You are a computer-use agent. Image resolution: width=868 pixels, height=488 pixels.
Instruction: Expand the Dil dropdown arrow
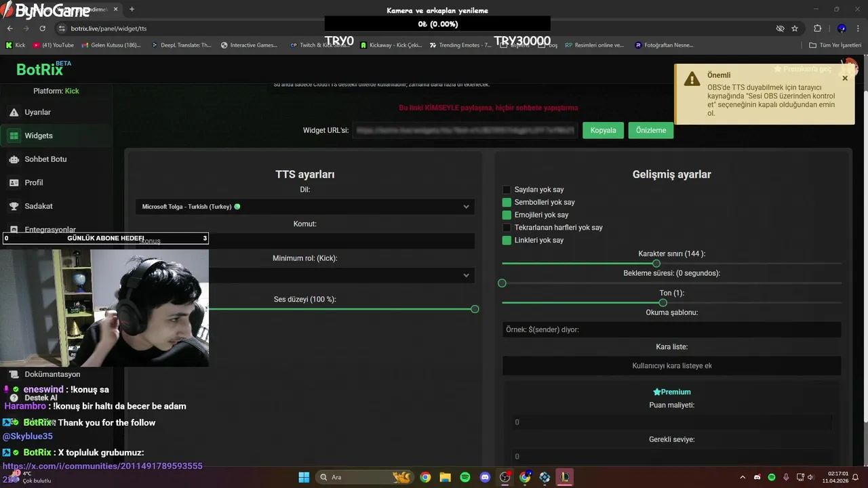click(x=466, y=207)
